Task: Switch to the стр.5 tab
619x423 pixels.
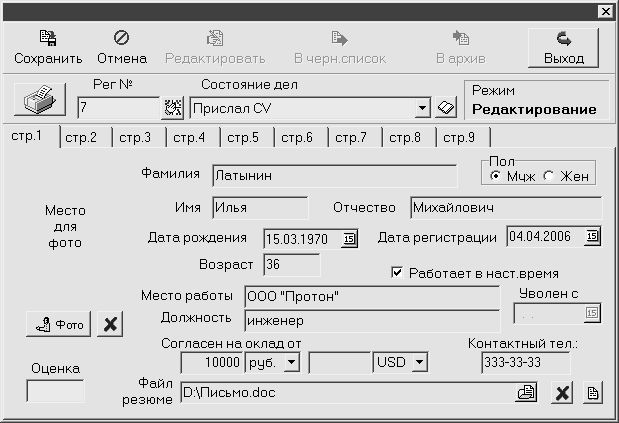Action: coord(243,137)
